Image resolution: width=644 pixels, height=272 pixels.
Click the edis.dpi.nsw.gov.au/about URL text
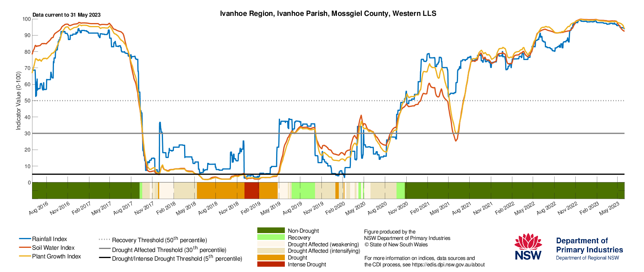[x=448, y=264]
